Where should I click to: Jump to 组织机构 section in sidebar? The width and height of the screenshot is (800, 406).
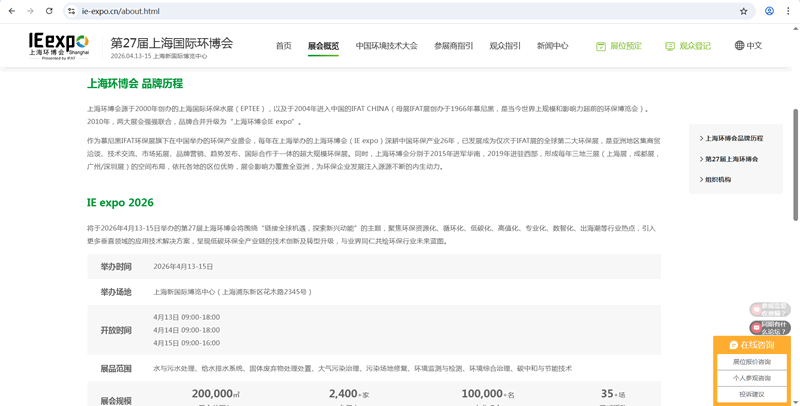click(x=717, y=180)
